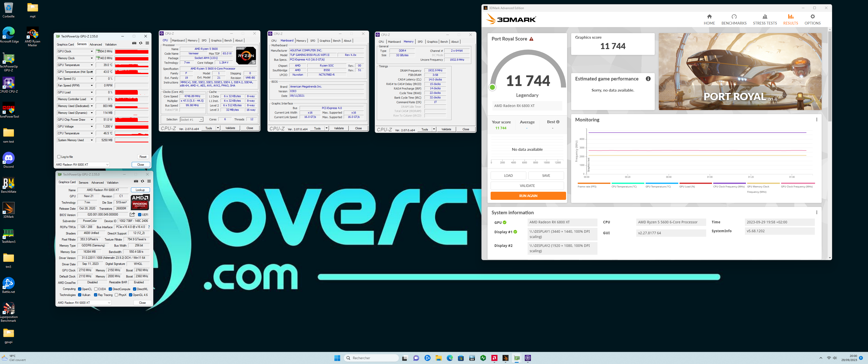Click the VALIDATE button in 3DMark

(527, 186)
